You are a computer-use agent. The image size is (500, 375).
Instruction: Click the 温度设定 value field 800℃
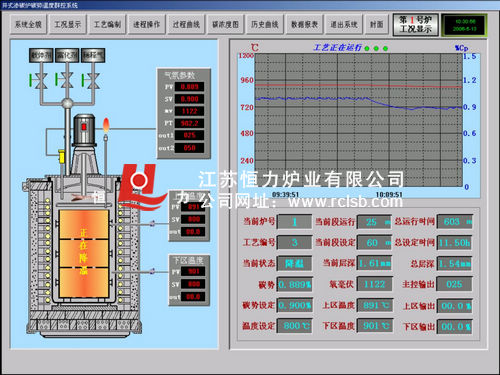click(x=295, y=326)
